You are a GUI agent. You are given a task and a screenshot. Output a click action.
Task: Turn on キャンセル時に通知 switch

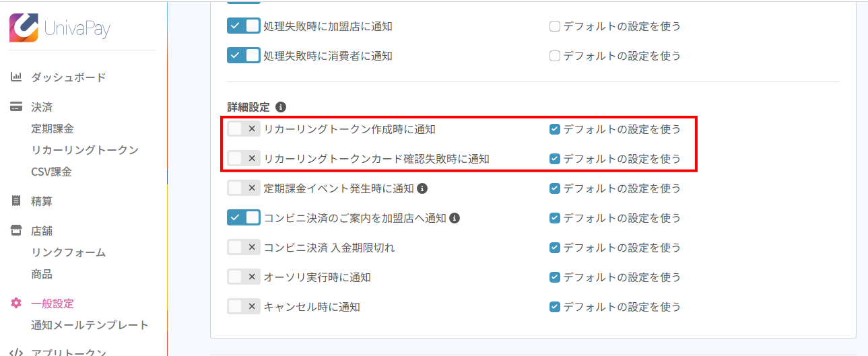[244, 307]
